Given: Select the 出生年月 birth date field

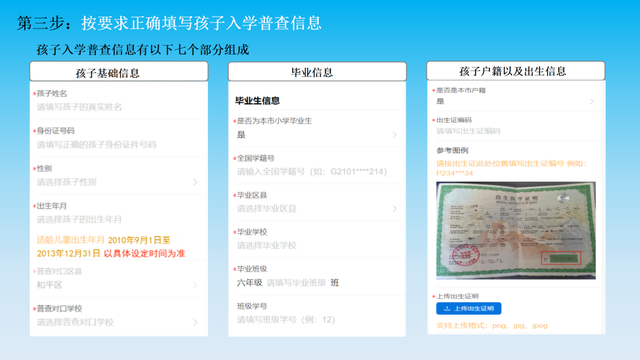Looking at the screenshot, I should pyautogui.click(x=80, y=220).
